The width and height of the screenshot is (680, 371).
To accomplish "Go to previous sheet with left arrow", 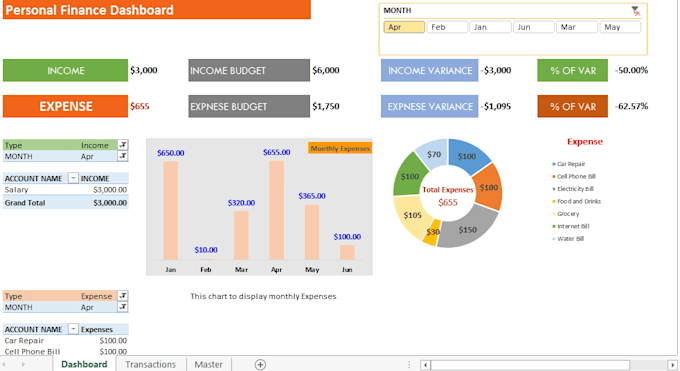I will tap(5, 364).
